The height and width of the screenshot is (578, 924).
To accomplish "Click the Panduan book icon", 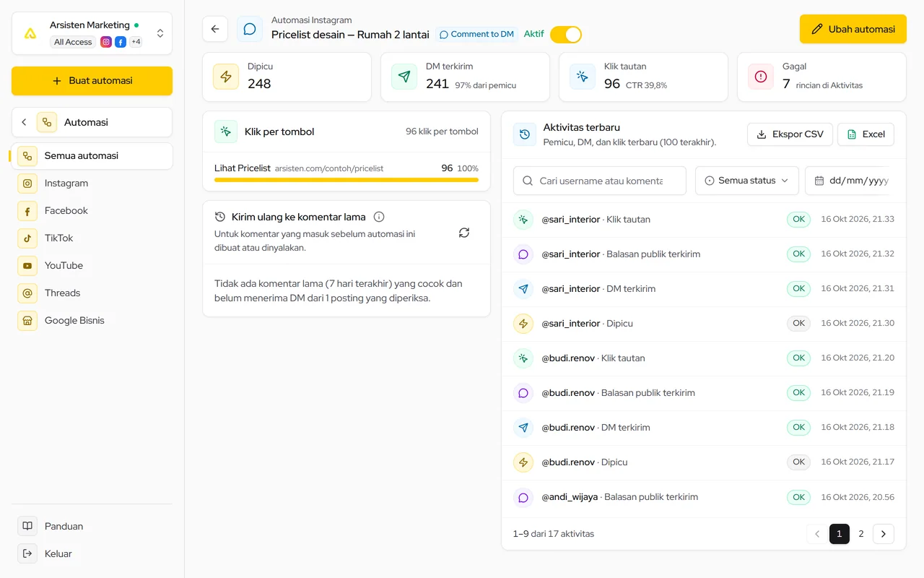I will pos(27,526).
